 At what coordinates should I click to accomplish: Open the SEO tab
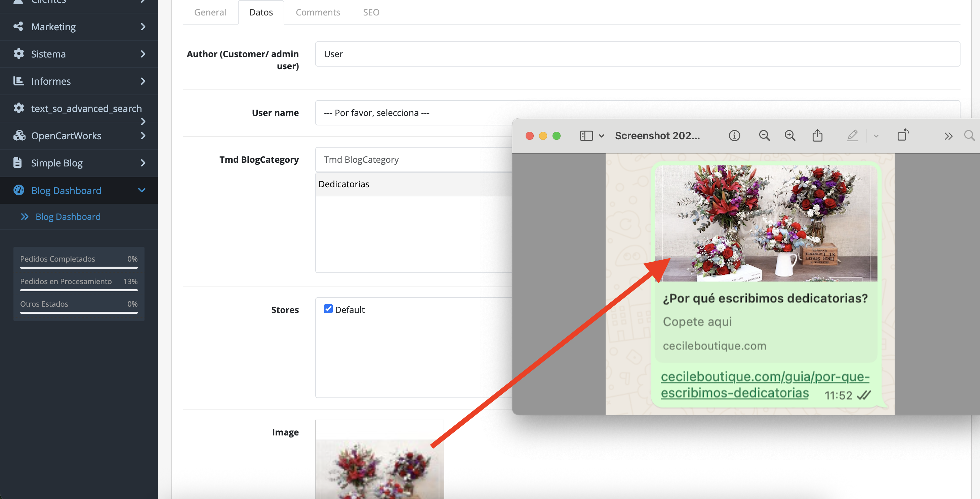pyautogui.click(x=371, y=12)
